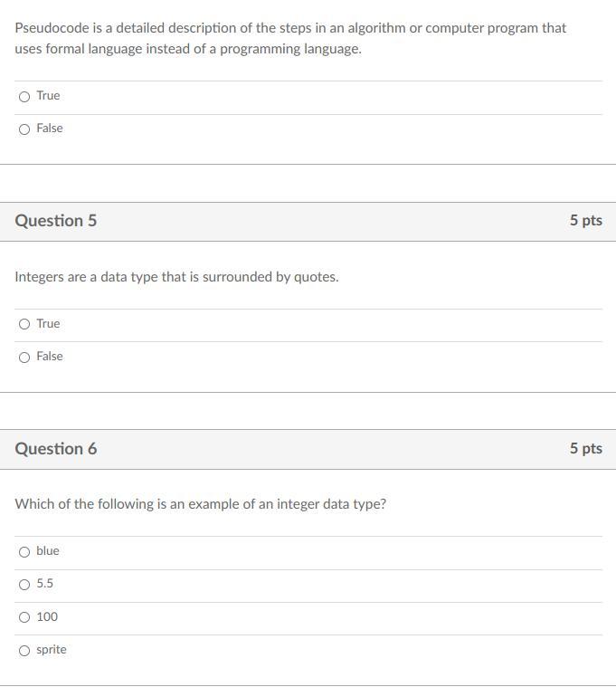The image size is (616, 687).
Task: Select True radio for the pseudocode question
Action: coord(24,96)
